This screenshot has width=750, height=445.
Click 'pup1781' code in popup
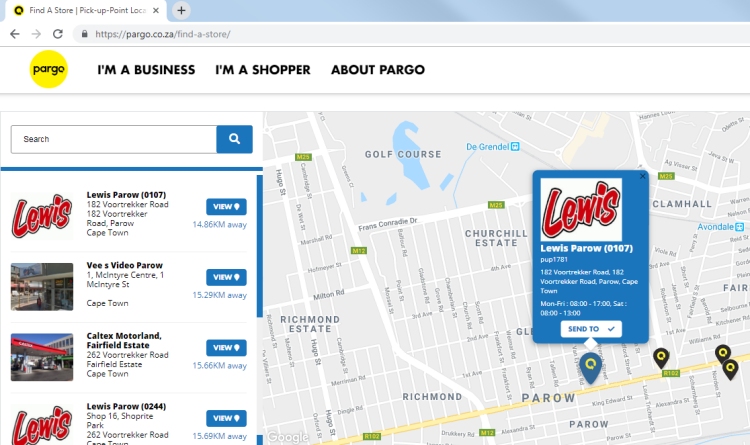pos(554,259)
